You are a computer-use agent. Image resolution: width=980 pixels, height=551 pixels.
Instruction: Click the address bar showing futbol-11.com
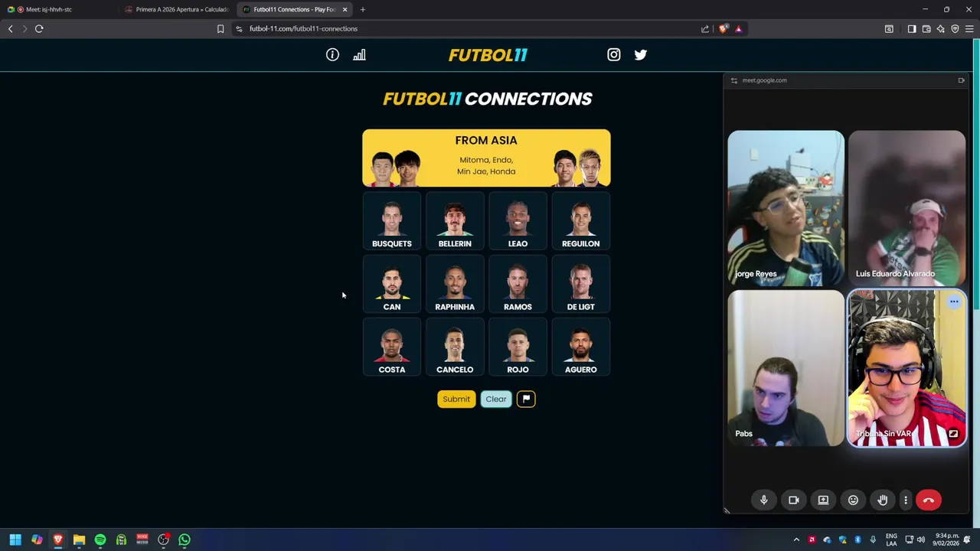click(467, 28)
